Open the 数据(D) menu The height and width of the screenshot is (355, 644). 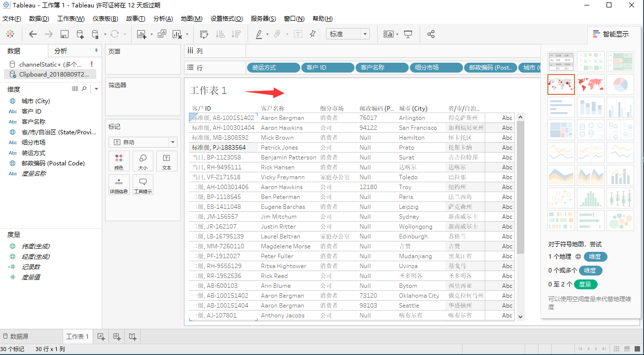(39, 19)
